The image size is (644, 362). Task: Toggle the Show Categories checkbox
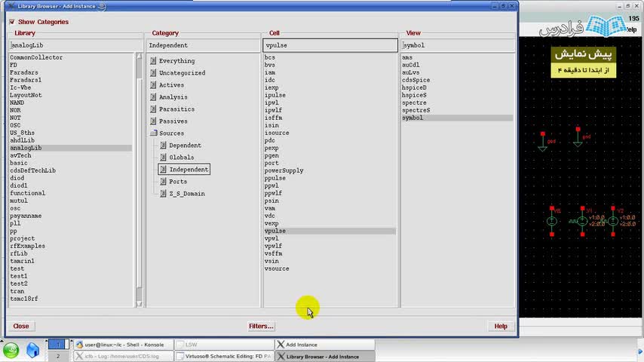point(12,22)
